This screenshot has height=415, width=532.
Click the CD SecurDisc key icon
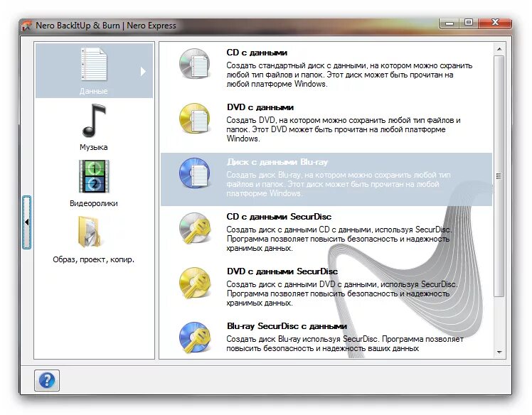tap(195, 228)
